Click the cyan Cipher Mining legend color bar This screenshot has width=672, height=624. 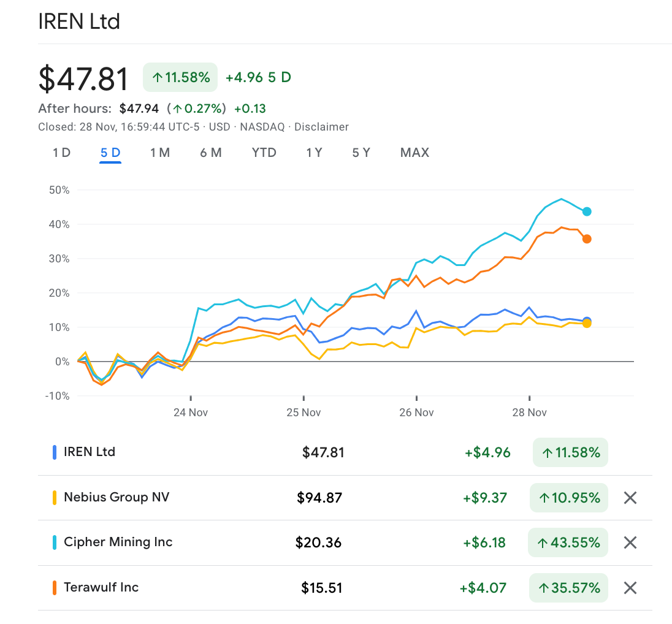point(55,542)
